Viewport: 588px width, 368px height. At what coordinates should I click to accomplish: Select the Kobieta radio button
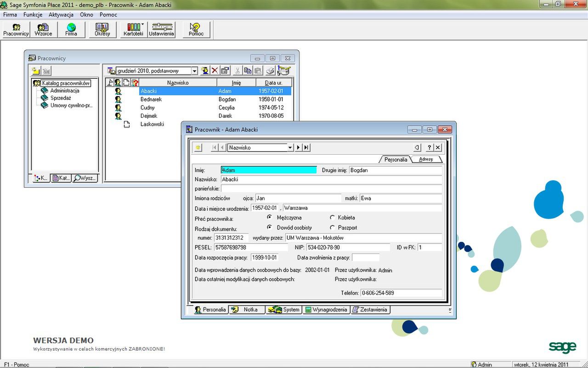pos(333,217)
